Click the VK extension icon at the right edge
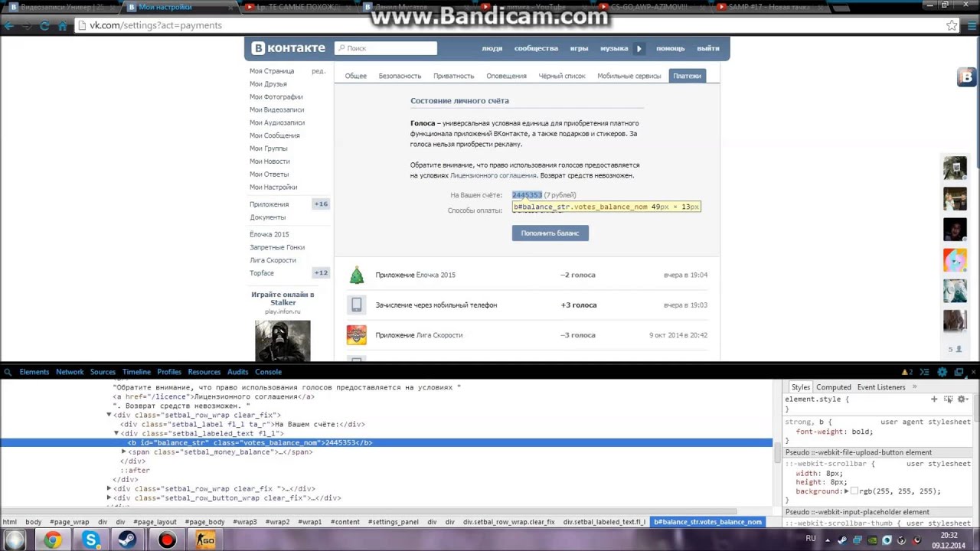The height and width of the screenshot is (551, 980). [x=966, y=77]
